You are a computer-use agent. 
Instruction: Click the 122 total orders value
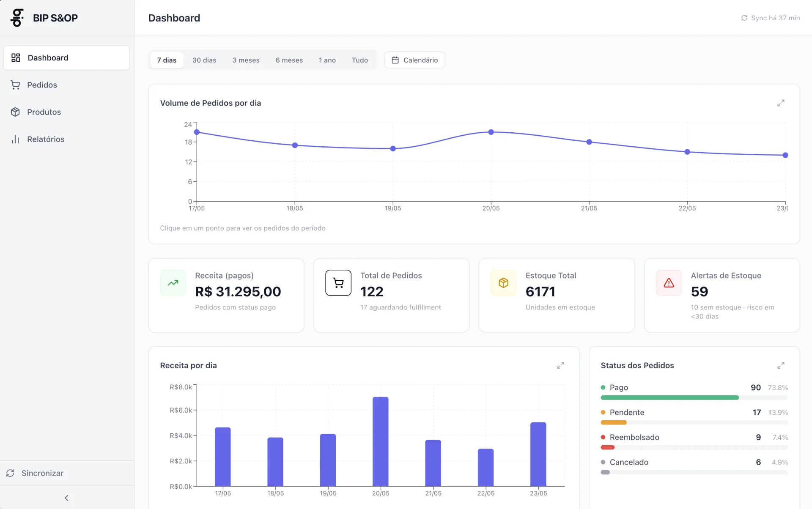pyautogui.click(x=372, y=292)
